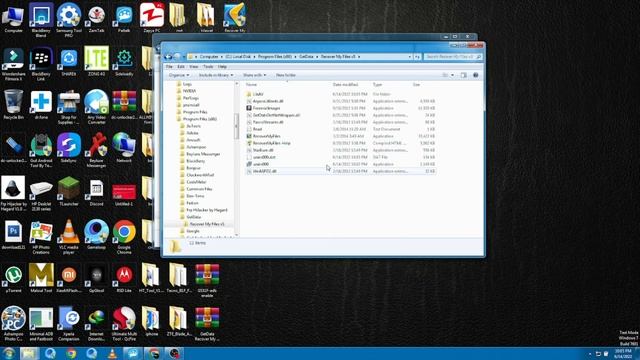The image size is (640, 360).
Task: Open the Explorer help icon
Action: (x=476, y=75)
